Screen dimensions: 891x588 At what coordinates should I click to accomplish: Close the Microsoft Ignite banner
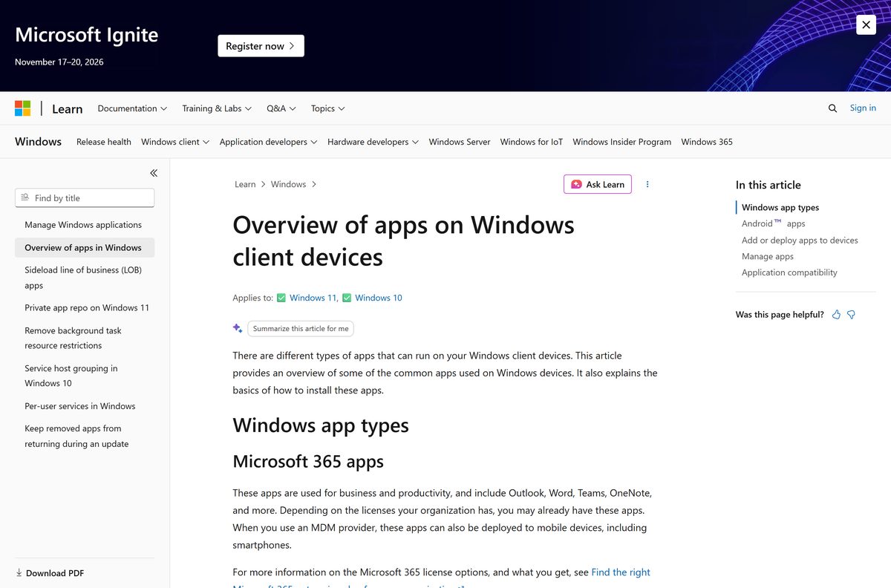pyautogui.click(x=866, y=24)
